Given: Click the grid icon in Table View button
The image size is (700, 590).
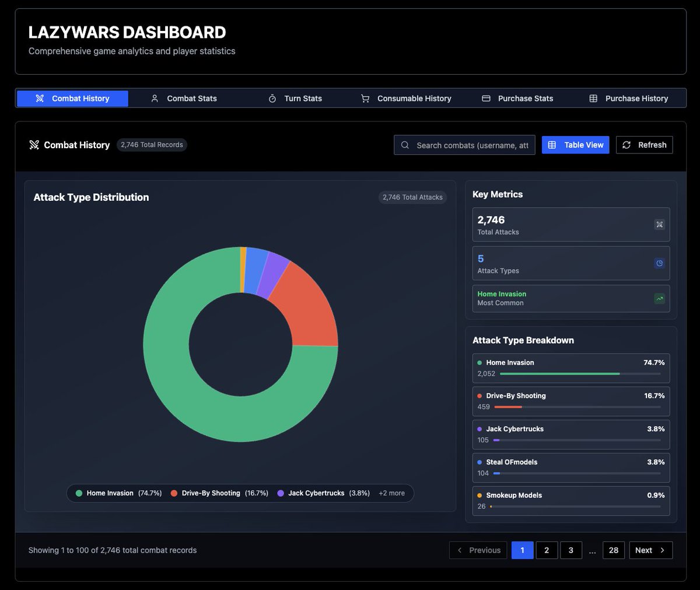Looking at the screenshot, I should point(552,145).
